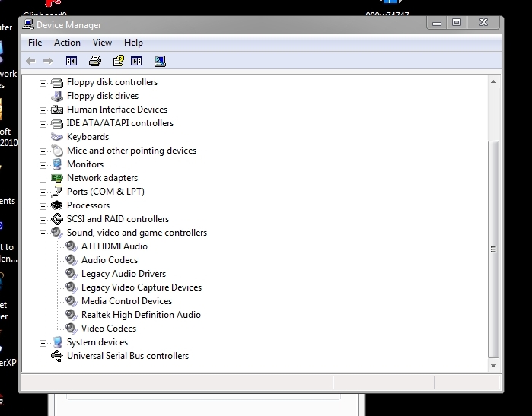Select the IDE ATA/ATAPI controllers icon

point(57,123)
